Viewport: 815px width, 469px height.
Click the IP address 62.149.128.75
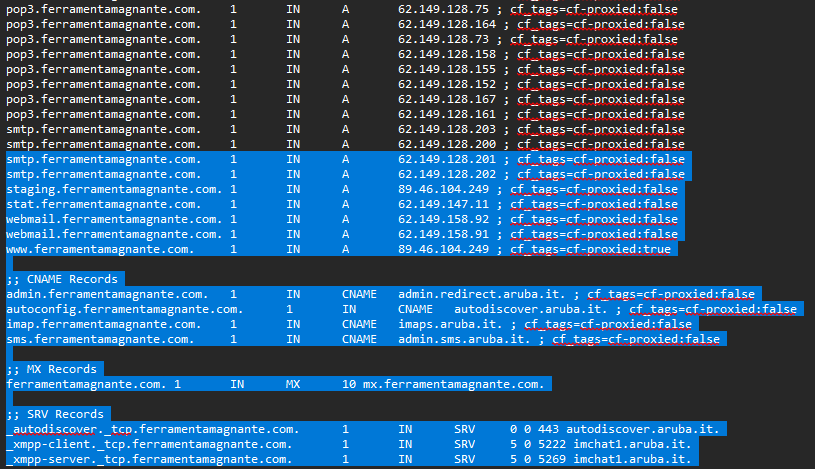443,9
